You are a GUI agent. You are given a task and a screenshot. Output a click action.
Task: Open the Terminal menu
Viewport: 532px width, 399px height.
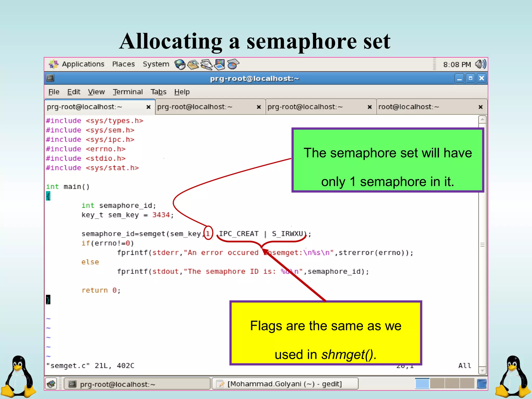pos(128,92)
